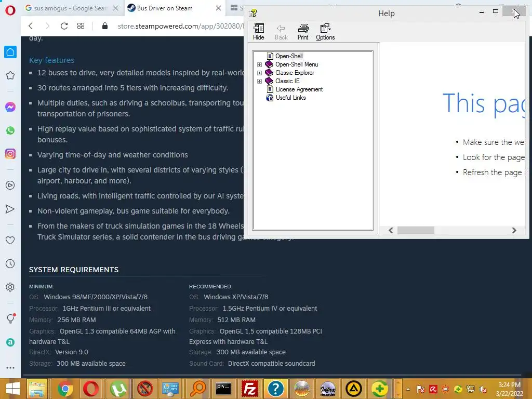The height and width of the screenshot is (399, 532).
Task: Open the heart Pinboards icon in sidebar
Action: click(10, 240)
